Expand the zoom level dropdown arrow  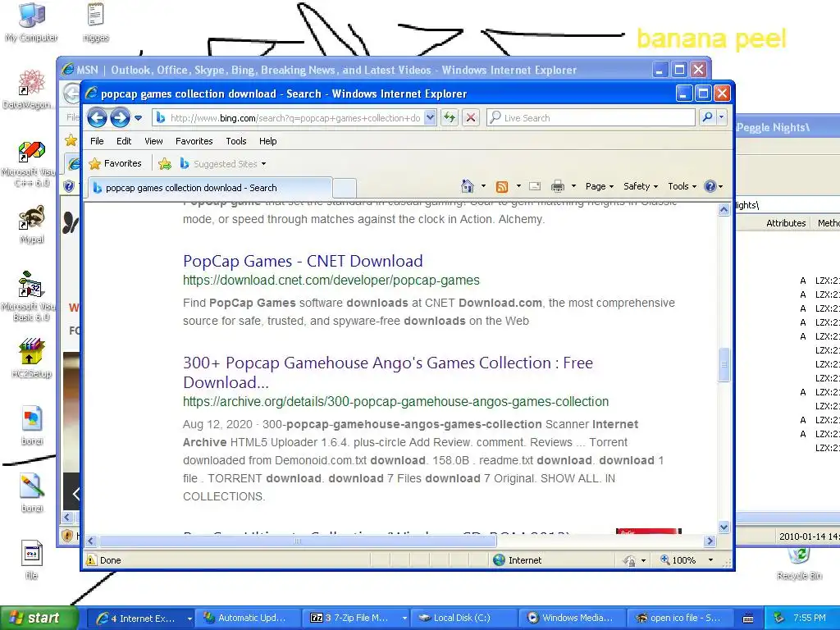(x=711, y=559)
